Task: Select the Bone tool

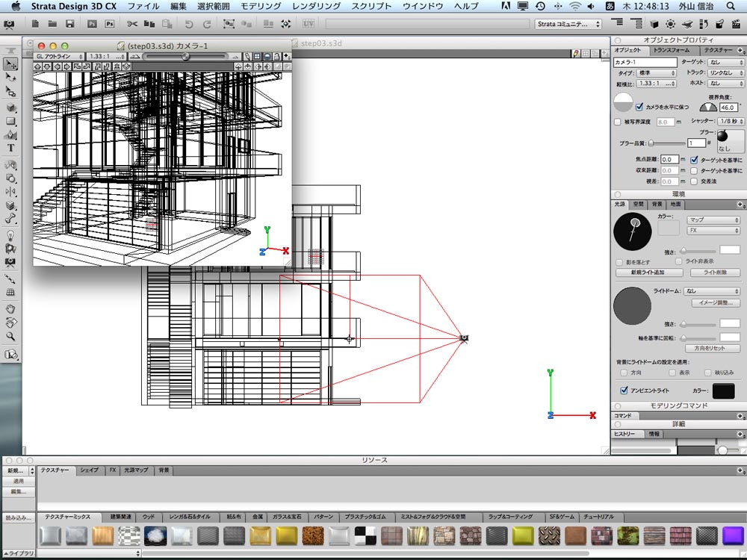Action: pyautogui.click(x=10, y=219)
